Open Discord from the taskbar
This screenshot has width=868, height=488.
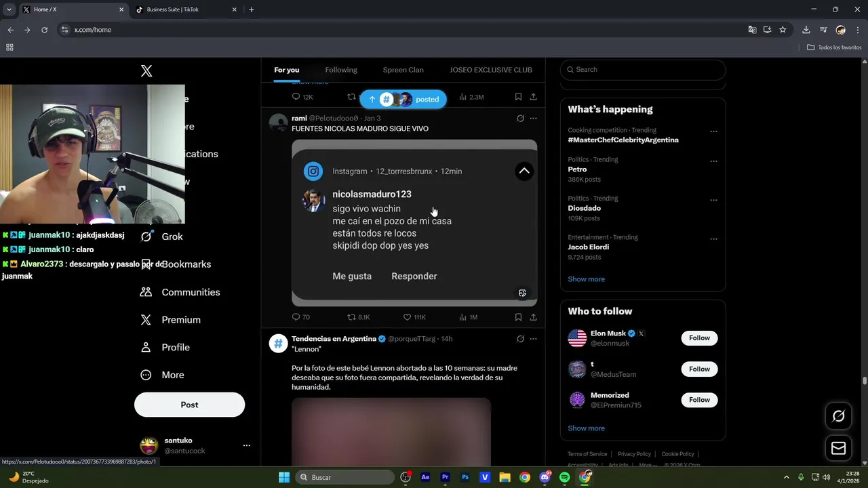click(545, 477)
